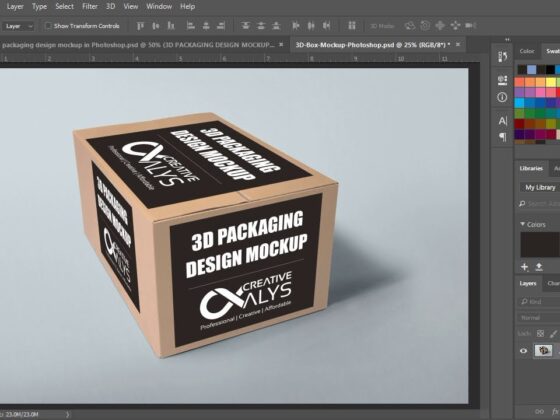Open the My Library dropdown
Screen dimensions: 560x420
[540, 187]
